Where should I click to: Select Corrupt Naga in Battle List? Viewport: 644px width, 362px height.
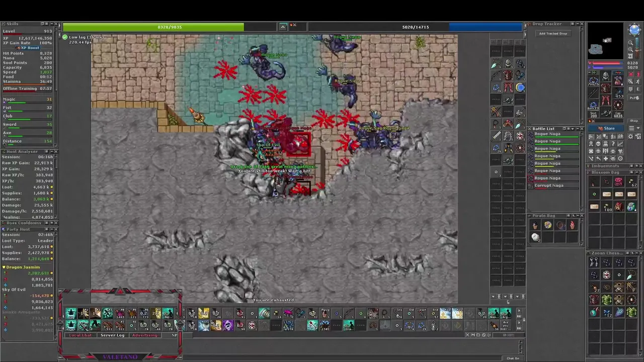point(553,186)
